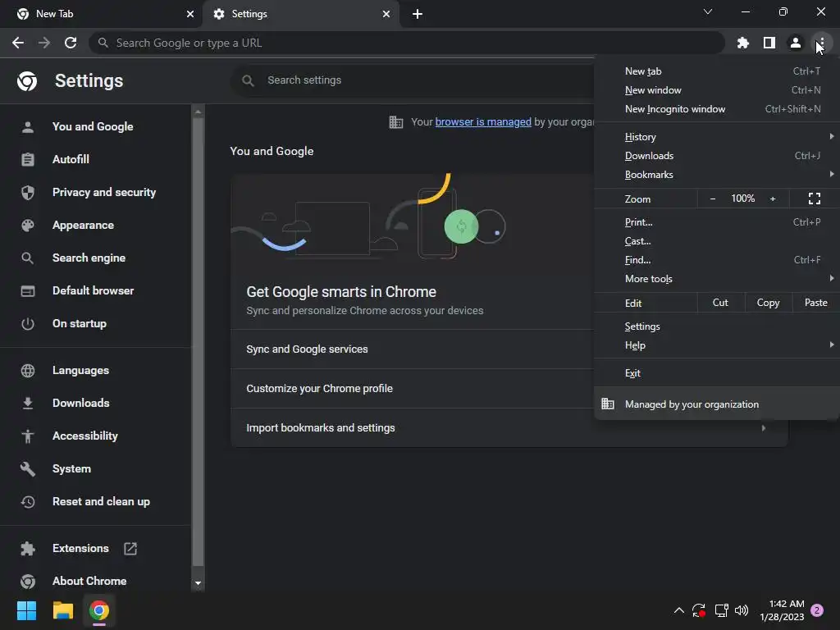Screen dimensions: 840x630
Task: Choose Exit in the Chrome menu
Action: (x=717, y=373)
